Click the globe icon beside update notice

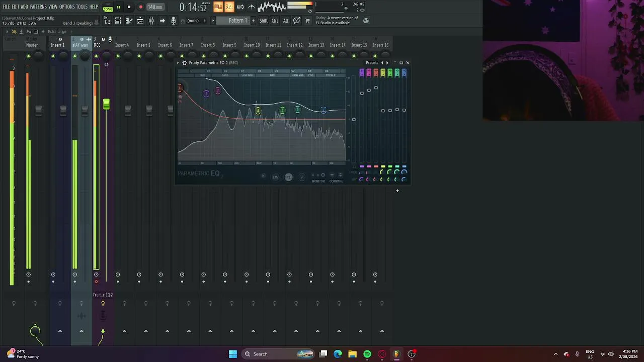366,21
